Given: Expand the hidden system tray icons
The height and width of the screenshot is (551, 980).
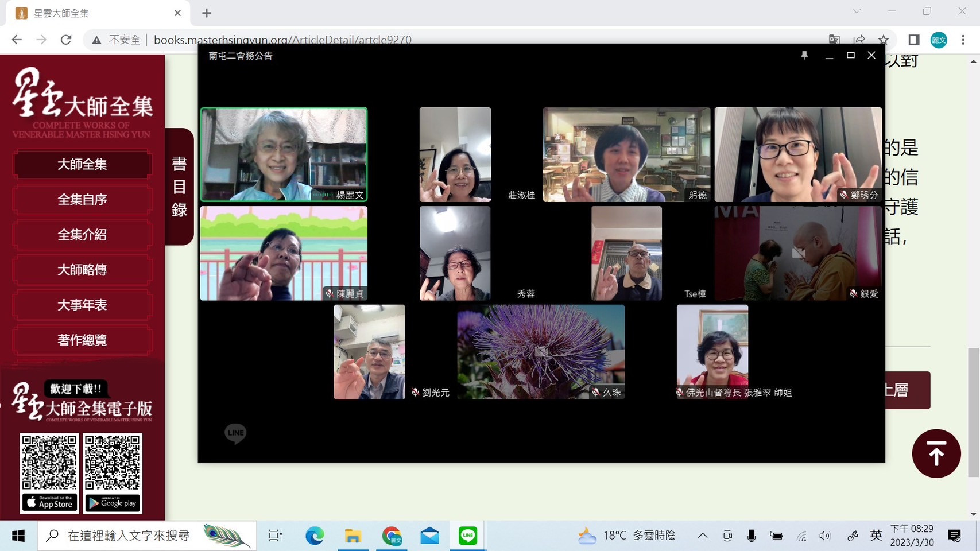Looking at the screenshot, I should [702, 536].
